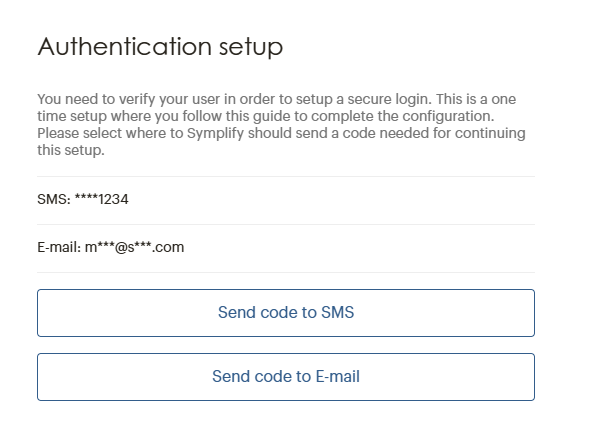This screenshot has height=438, width=605.
Task: Click the "SMS" word inside the first button
Action: click(x=338, y=313)
